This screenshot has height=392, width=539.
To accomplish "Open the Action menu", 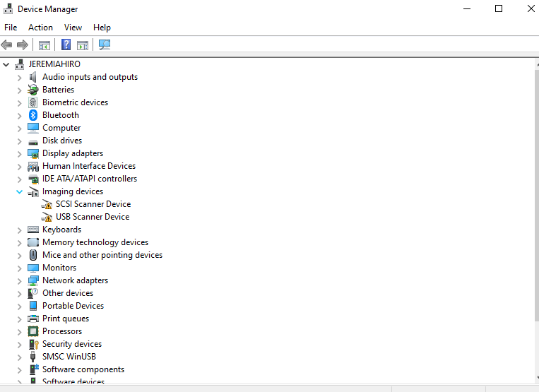I will (40, 28).
